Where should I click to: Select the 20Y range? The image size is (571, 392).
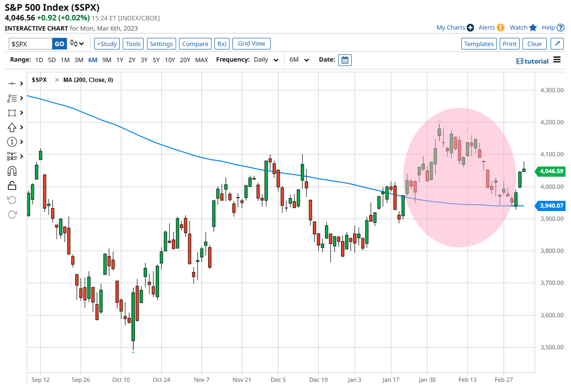click(x=185, y=60)
